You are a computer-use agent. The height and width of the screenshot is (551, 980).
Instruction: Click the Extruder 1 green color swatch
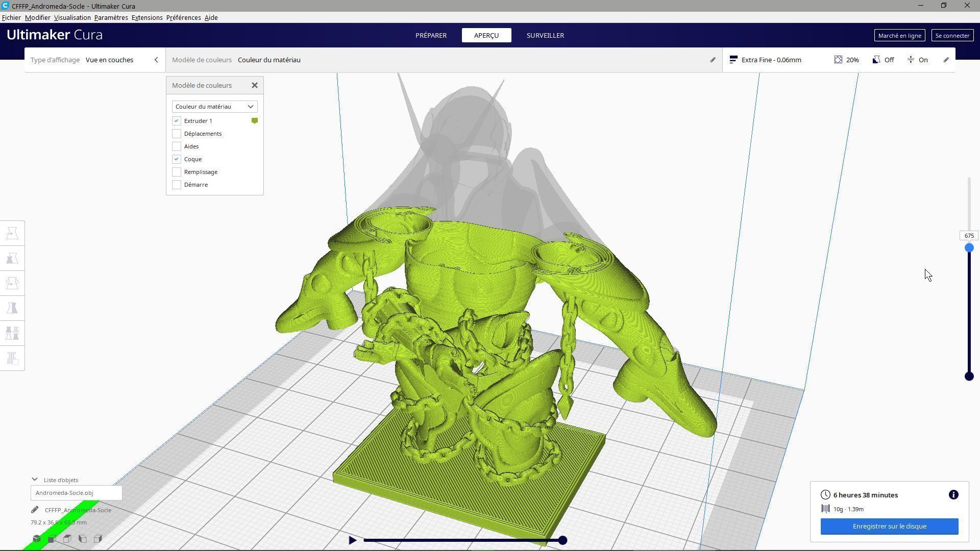point(255,121)
